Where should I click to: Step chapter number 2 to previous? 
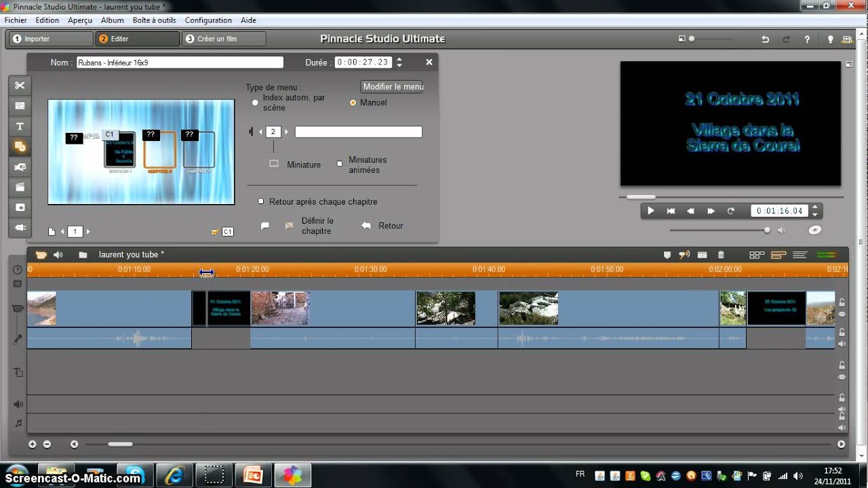(260, 132)
